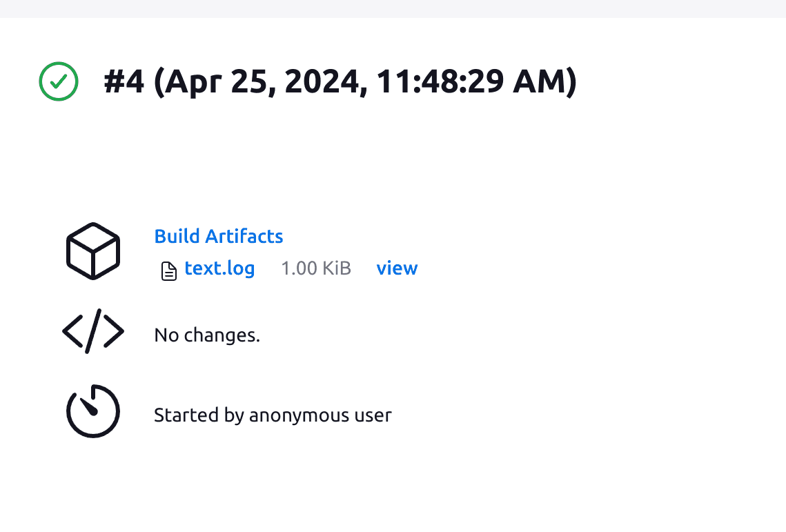This screenshot has width=786, height=532.
Task: Click the blue Build Artifacts section header
Action: 219,236
